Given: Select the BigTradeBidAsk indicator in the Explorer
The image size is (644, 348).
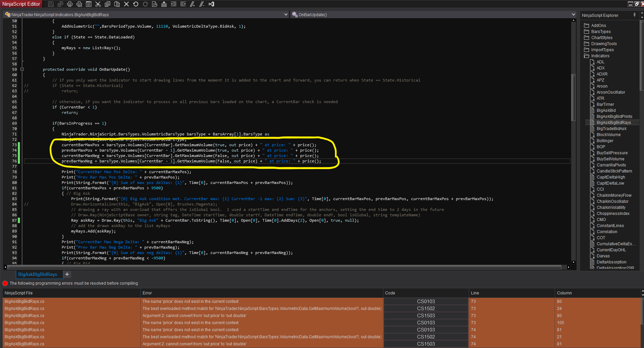Looking at the screenshot, I should (611, 129).
